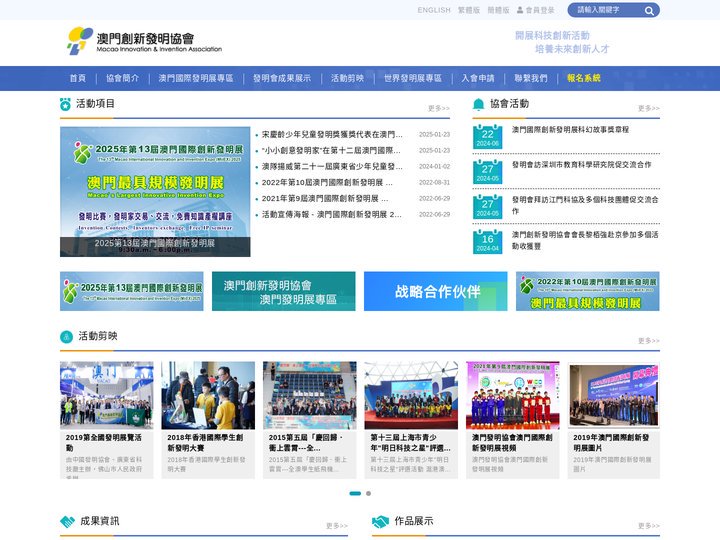
Task: Open the 22 2024-06 calendar date icon
Action: pos(487,136)
